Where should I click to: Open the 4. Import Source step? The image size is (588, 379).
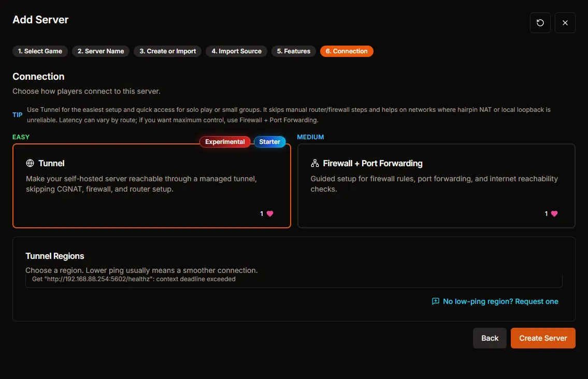236,51
